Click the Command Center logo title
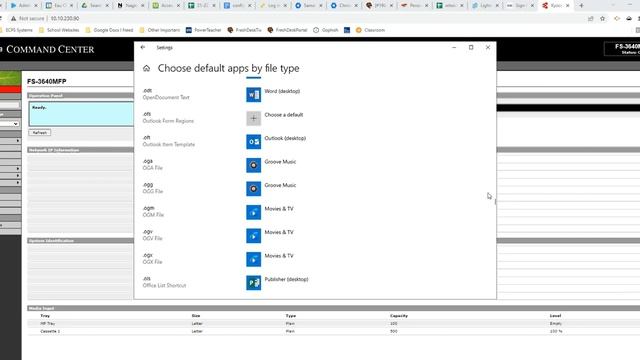This screenshot has width=640, height=360. point(50,49)
